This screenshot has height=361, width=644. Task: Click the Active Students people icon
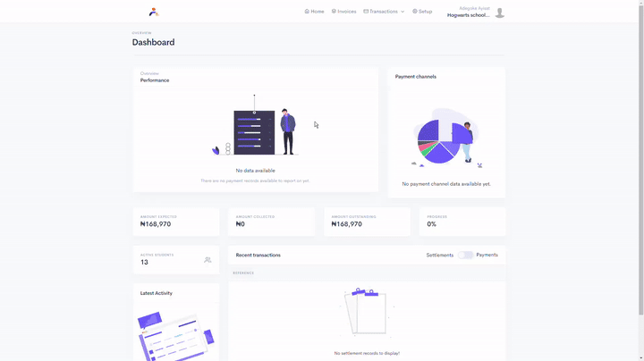(208, 260)
